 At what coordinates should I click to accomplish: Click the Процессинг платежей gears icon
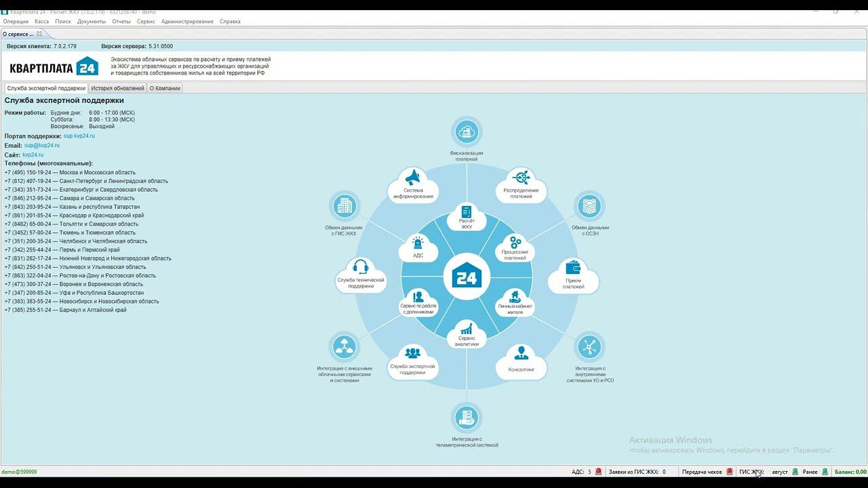515,242
